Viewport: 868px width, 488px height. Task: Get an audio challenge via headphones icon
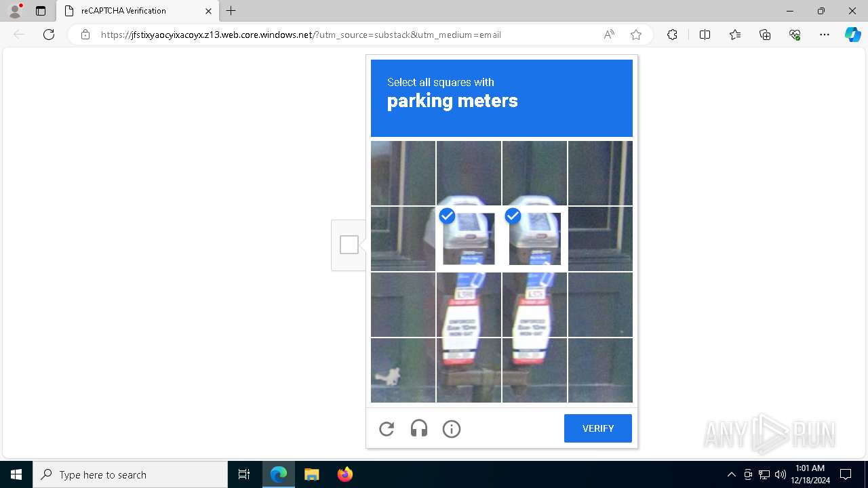419,428
